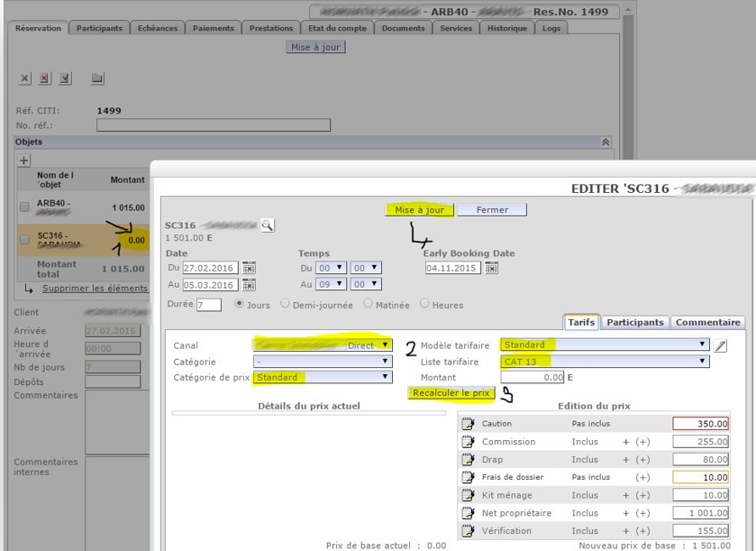Viewport: 756px width, 551px height.
Task: Click the pencil icon beside Modèle tarifaire
Action: [x=720, y=344]
